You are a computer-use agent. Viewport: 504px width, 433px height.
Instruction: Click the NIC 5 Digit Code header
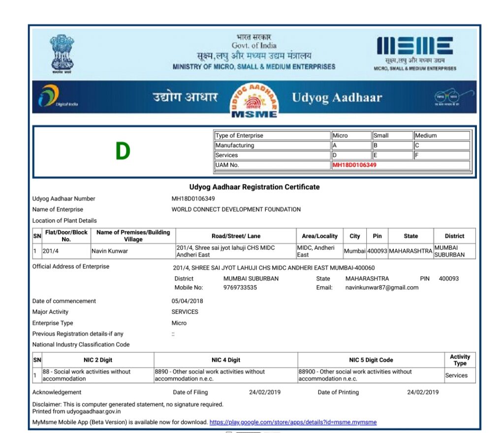[x=371, y=360]
